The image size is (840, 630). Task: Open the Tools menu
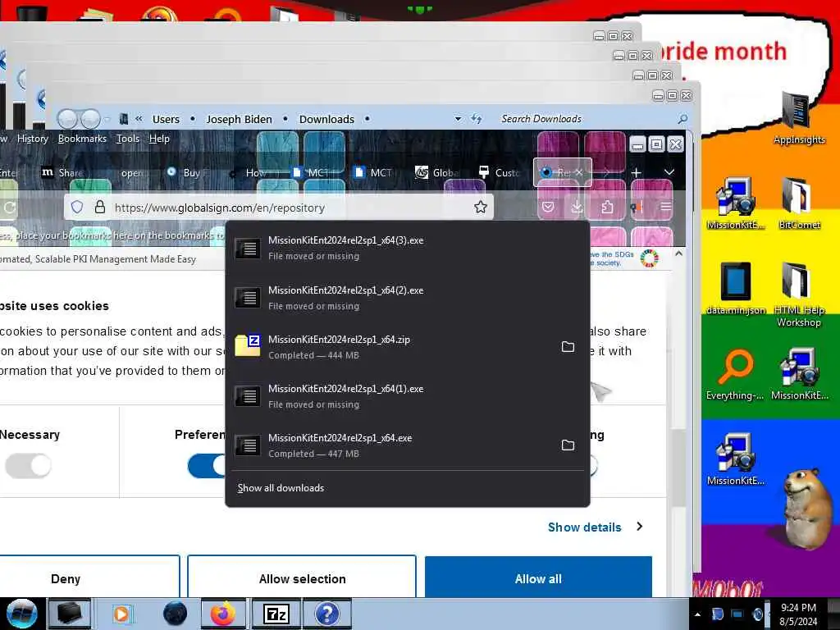tap(128, 139)
